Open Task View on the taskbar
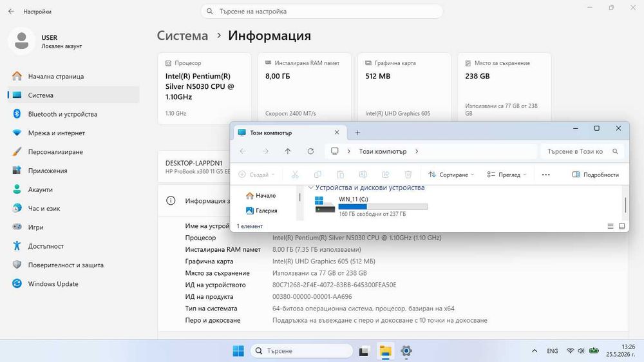Image resolution: width=644 pixels, height=362 pixels. [364, 351]
